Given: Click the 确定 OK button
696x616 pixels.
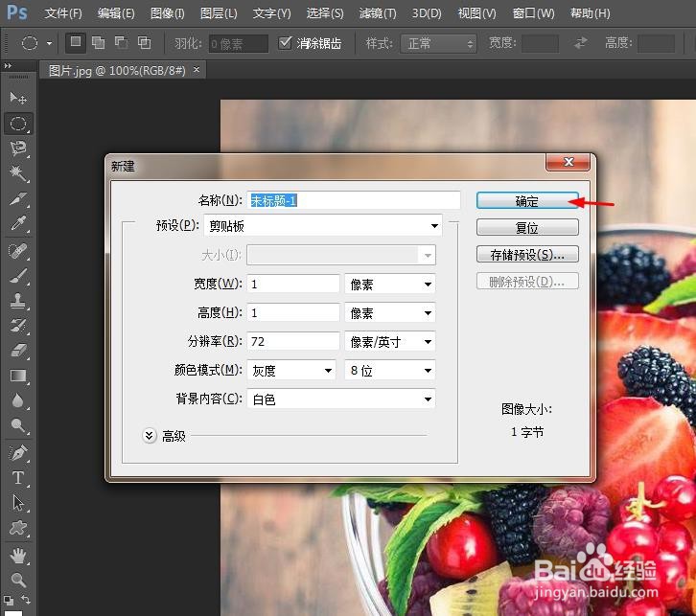Looking at the screenshot, I should (527, 201).
